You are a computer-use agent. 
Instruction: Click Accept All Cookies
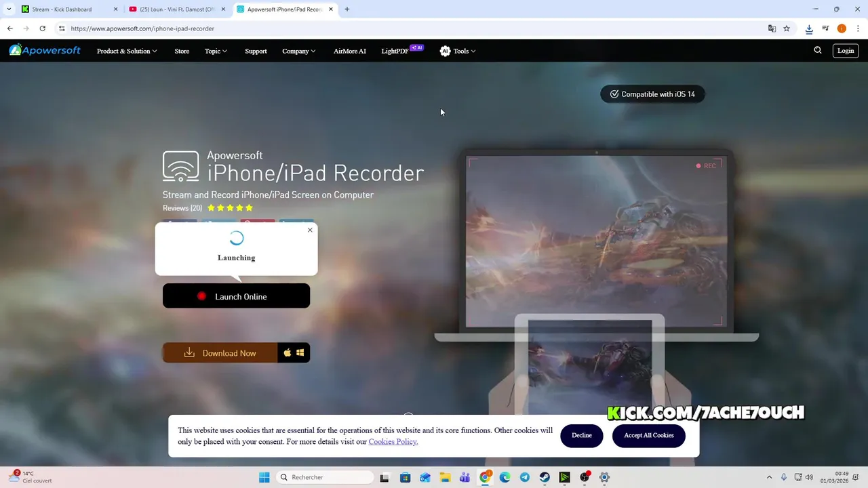point(649,435)
